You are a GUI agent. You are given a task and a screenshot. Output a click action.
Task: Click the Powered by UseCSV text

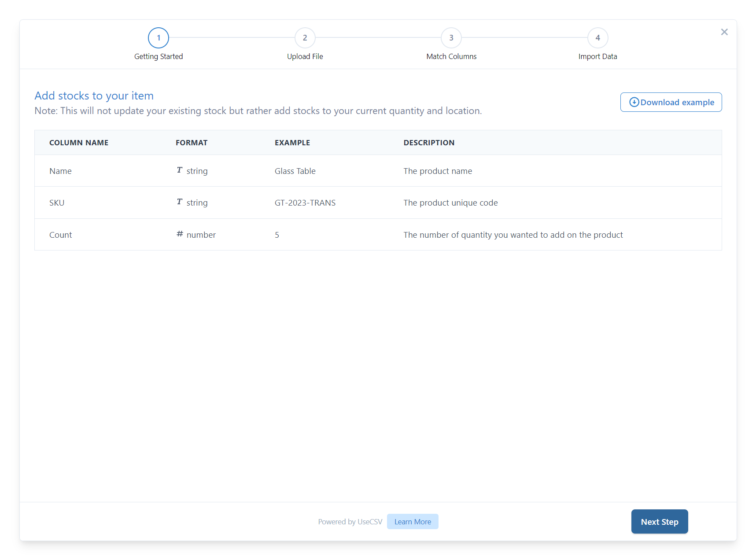tap(350, 522)
